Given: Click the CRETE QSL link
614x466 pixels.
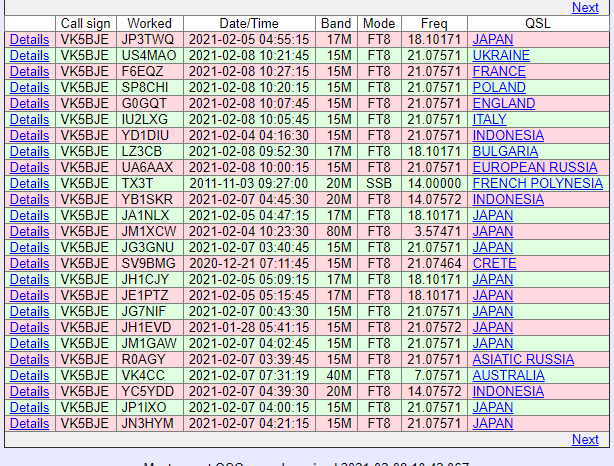Looking at the screenshot, I should pos(495,263).
